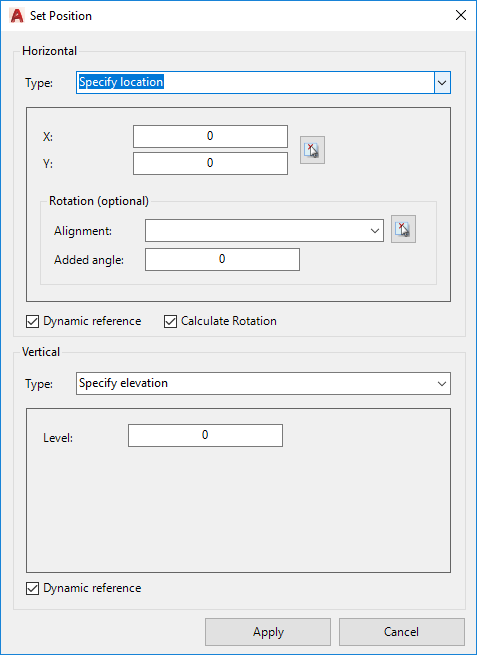Click the Cancel button
This screenshot has height=655, width=477.
tap(401, 632)
